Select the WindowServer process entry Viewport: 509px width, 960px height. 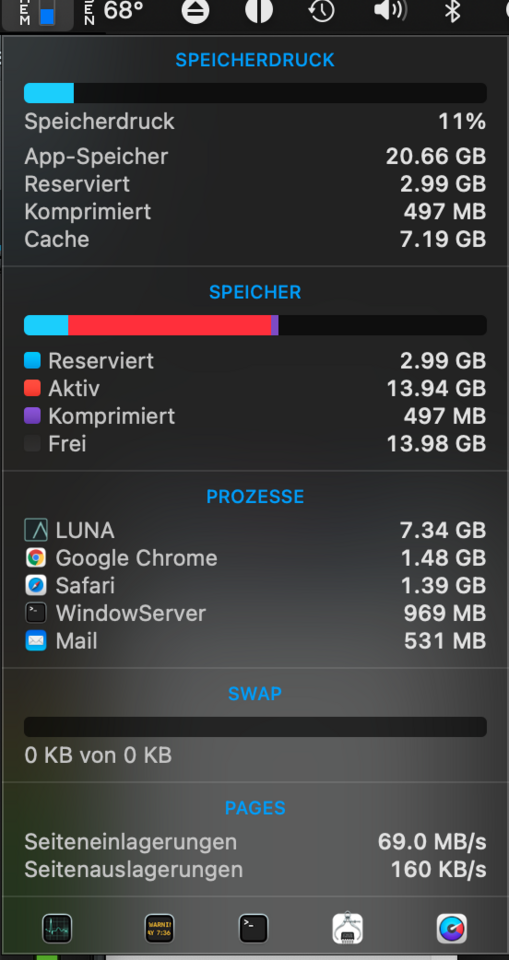(255, 613)
